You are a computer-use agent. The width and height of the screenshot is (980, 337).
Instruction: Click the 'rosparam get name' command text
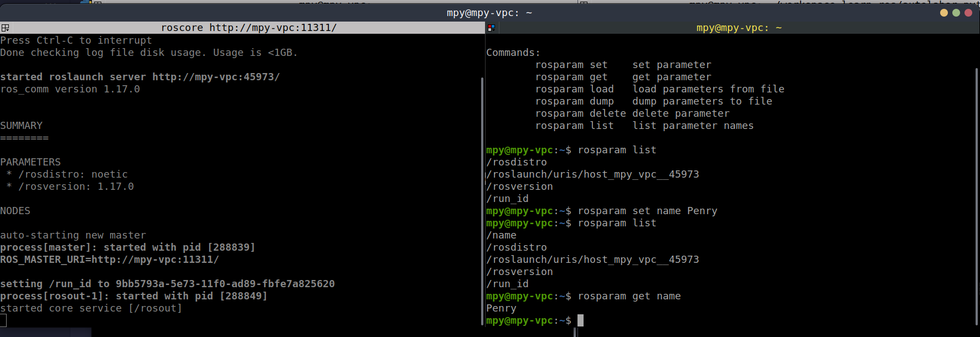tap(629, 296)
